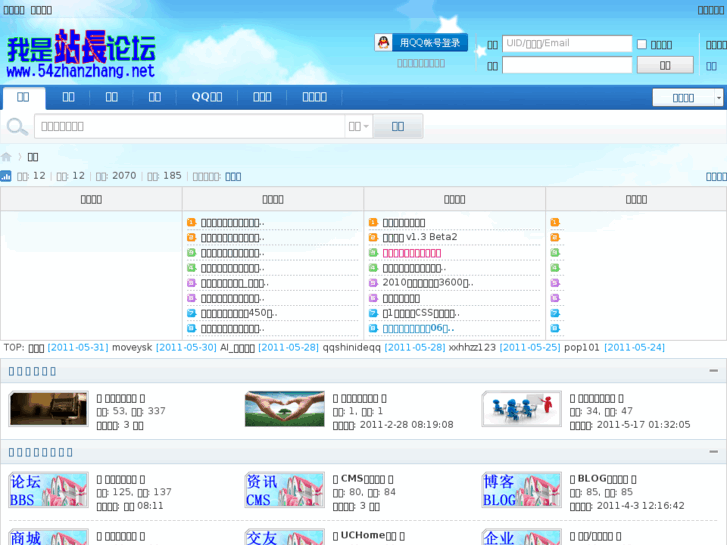Click the [2011-05-24] link in the TOP row
Image resolution: width=727 pixels, height=545 pixels.
pos(634,347)
